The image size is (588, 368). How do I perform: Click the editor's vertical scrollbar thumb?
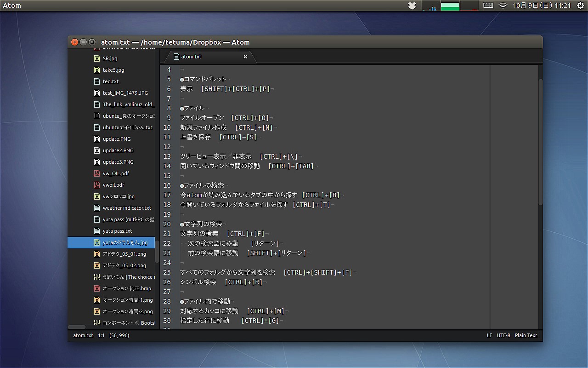tap(541, 143)
